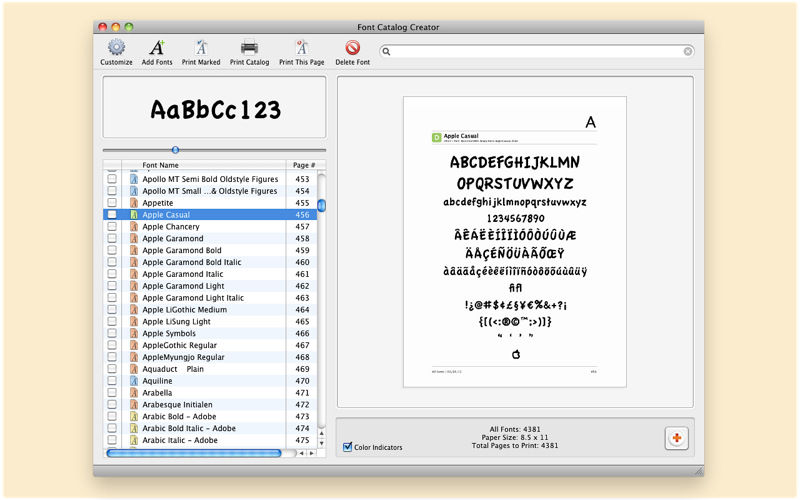The height and width of the screenshot is (500, 800).
Task: Mark the Apple Casual checkbox
Action: point(112,215)
